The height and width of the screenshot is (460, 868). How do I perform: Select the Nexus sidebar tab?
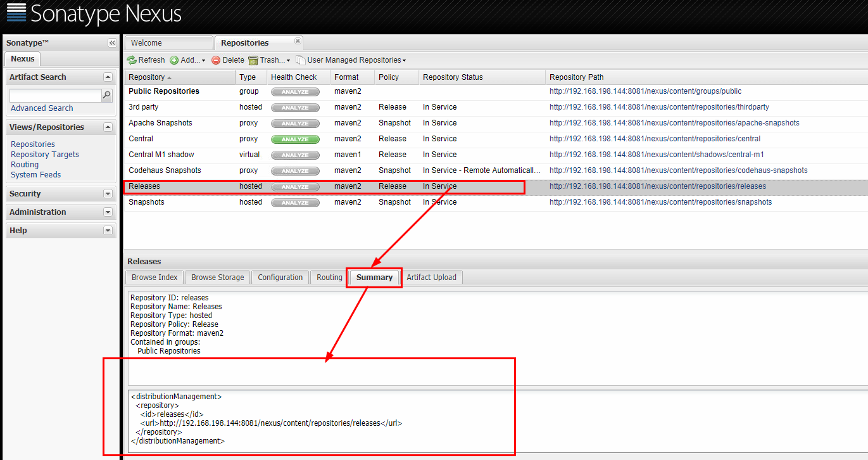click(23, 59)
